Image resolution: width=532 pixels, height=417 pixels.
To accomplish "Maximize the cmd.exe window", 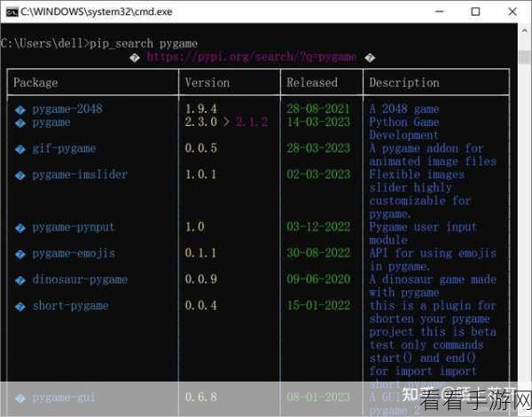I will (x=475, y=12).
